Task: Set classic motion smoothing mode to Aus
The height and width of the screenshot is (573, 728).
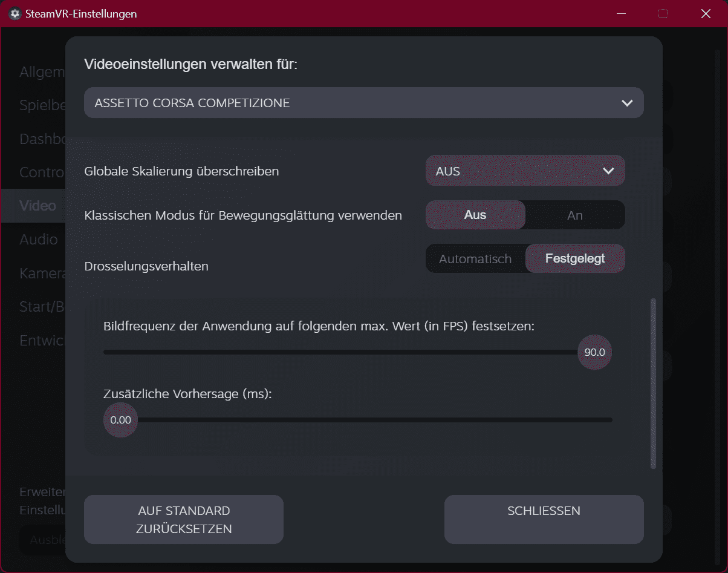Action: [x=475, y=215]
